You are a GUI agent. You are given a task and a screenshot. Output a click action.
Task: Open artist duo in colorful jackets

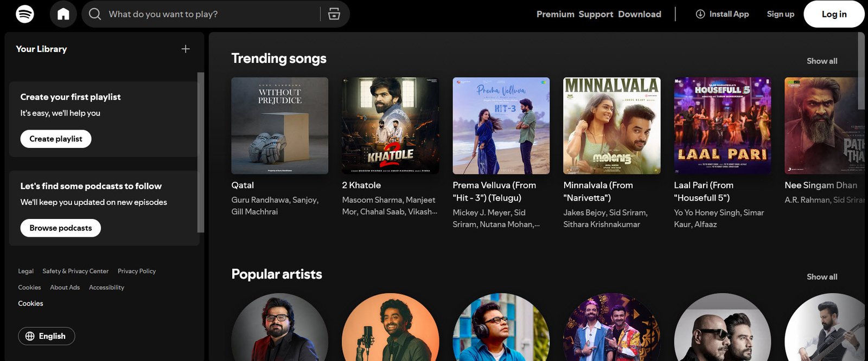click(612, 327)
